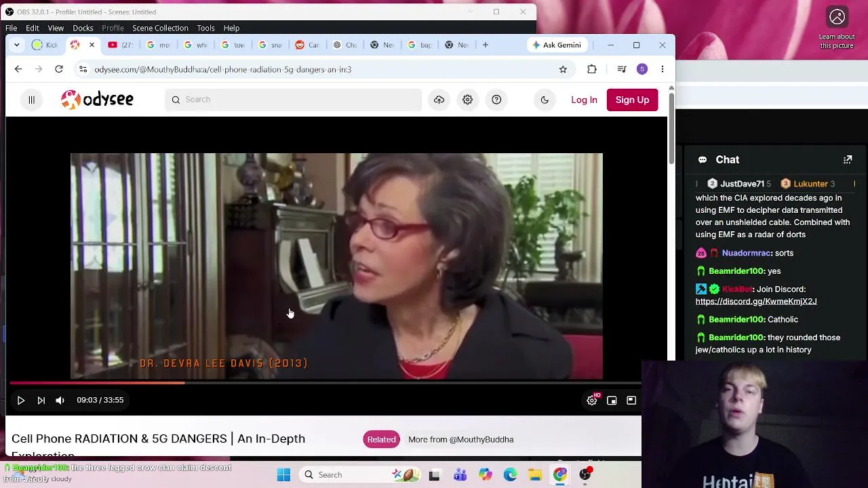Open OBS Studio from taskbar

pos(585,475)
